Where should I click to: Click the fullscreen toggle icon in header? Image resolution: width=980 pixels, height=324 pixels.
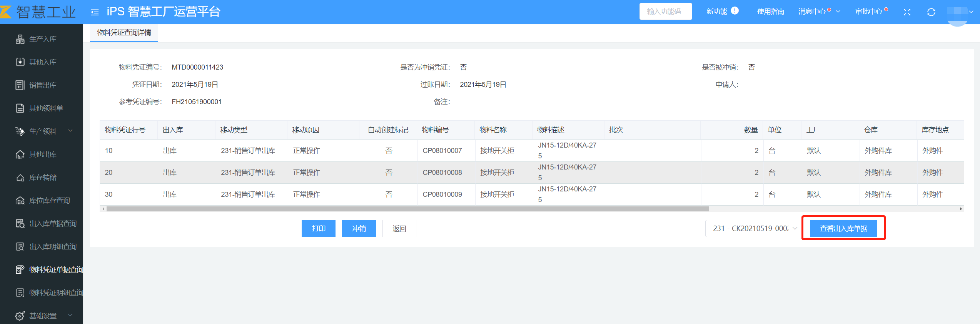pos(907,12)
